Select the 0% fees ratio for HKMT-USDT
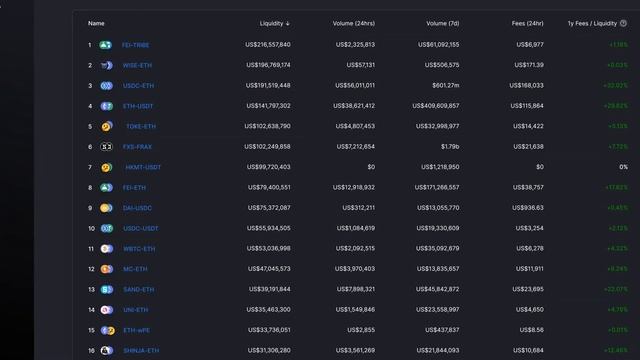The height and width of the screenshot is (360, 640). point(624,167)
